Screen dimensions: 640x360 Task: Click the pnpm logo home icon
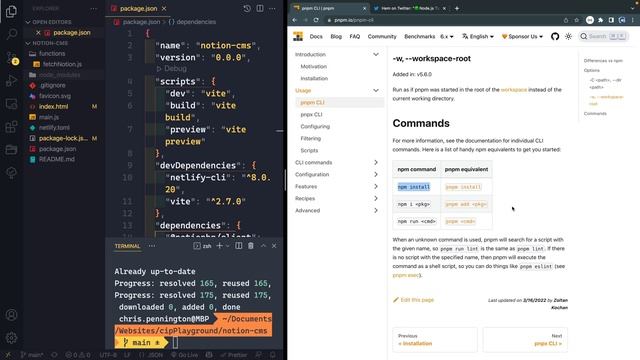(x=298, y=36)
